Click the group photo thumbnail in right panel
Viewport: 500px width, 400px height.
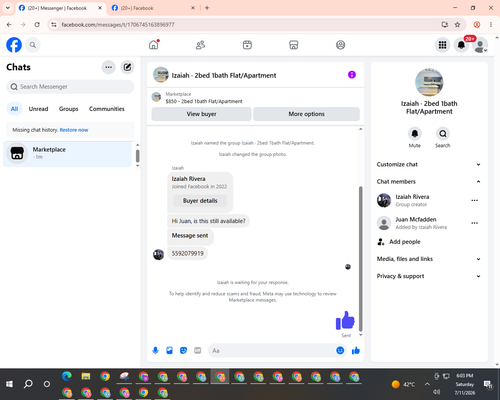point(429,82)
